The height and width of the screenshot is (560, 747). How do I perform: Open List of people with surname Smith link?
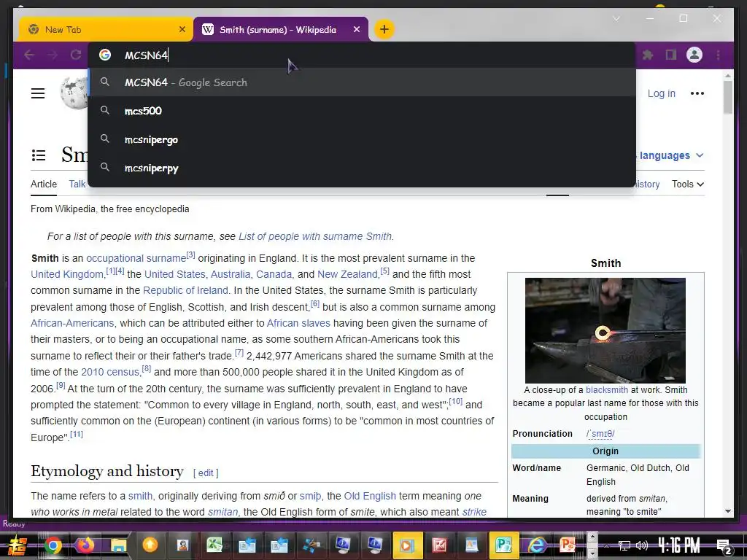315,237
